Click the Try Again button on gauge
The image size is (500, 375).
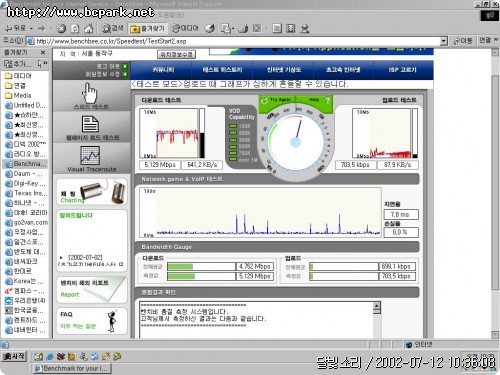pos(277,100)
